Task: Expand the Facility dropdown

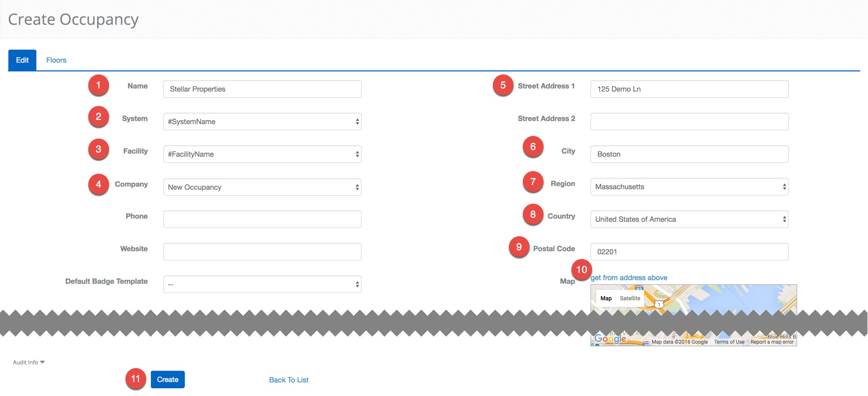Action: click(262, 154)
